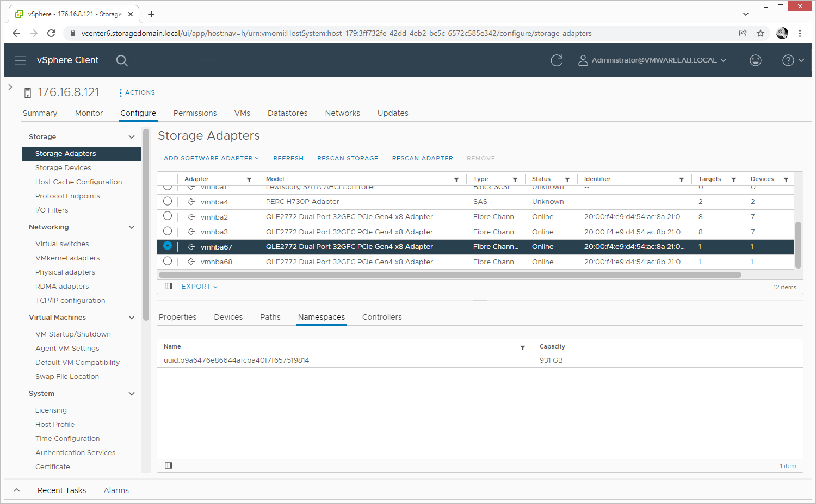Filter the Devices column

(786, 179)
